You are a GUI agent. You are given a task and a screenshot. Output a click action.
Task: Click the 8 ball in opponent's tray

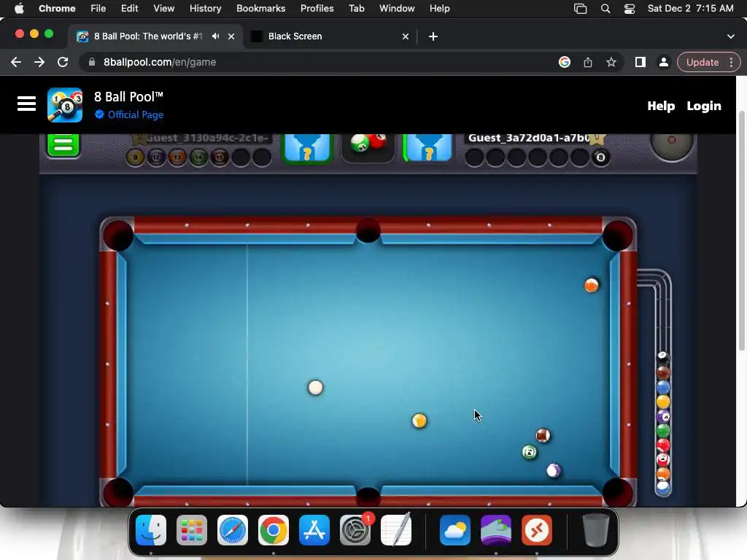pyautogui.click(x=601, y=157)
